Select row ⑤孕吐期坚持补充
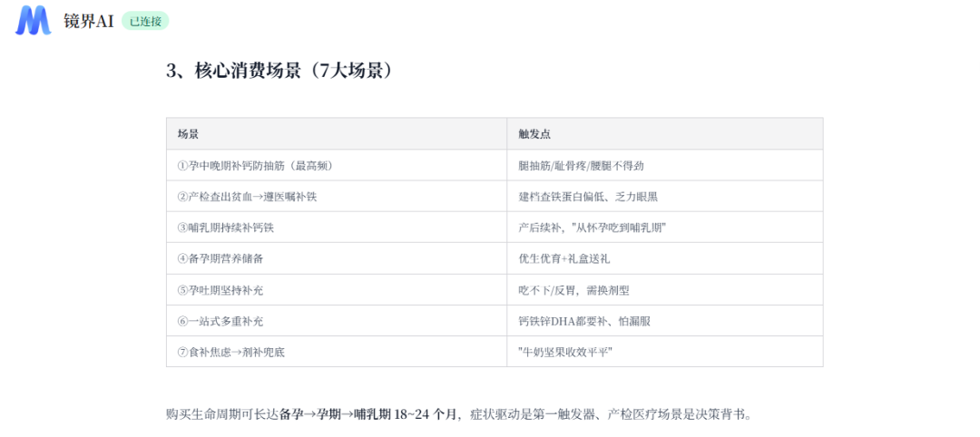 [x=495, y=289]
